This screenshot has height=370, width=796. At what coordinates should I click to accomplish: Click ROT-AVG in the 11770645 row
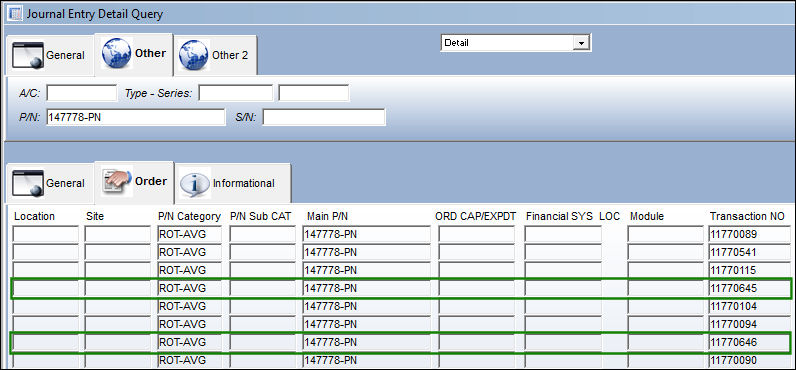[x=190, y=288]
